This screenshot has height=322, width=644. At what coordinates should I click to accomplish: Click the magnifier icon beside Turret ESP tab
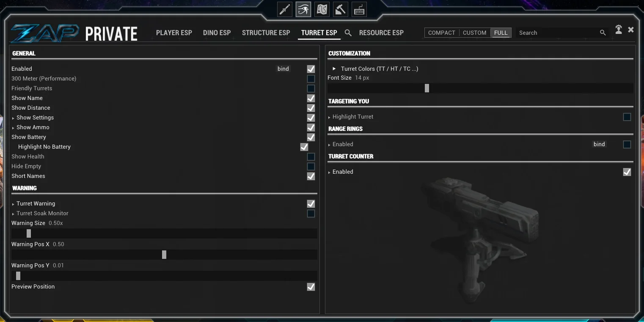click(x=348, y=33)
